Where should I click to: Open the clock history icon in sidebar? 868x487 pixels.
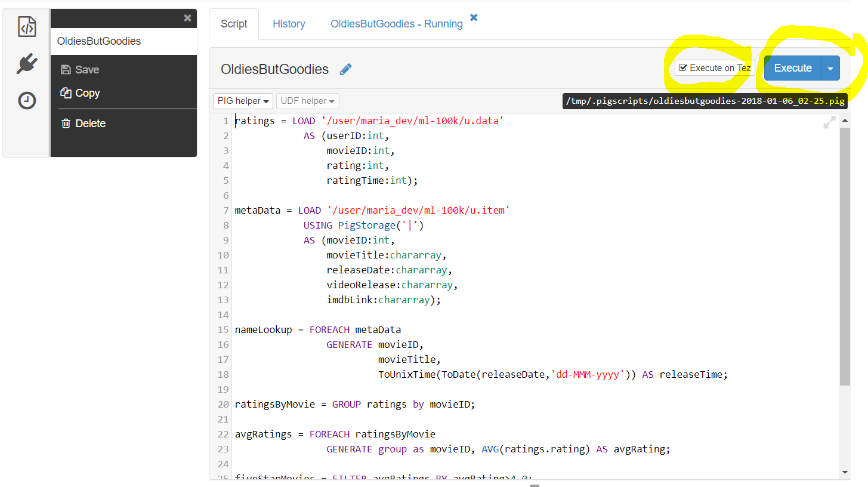coord(27,100)
